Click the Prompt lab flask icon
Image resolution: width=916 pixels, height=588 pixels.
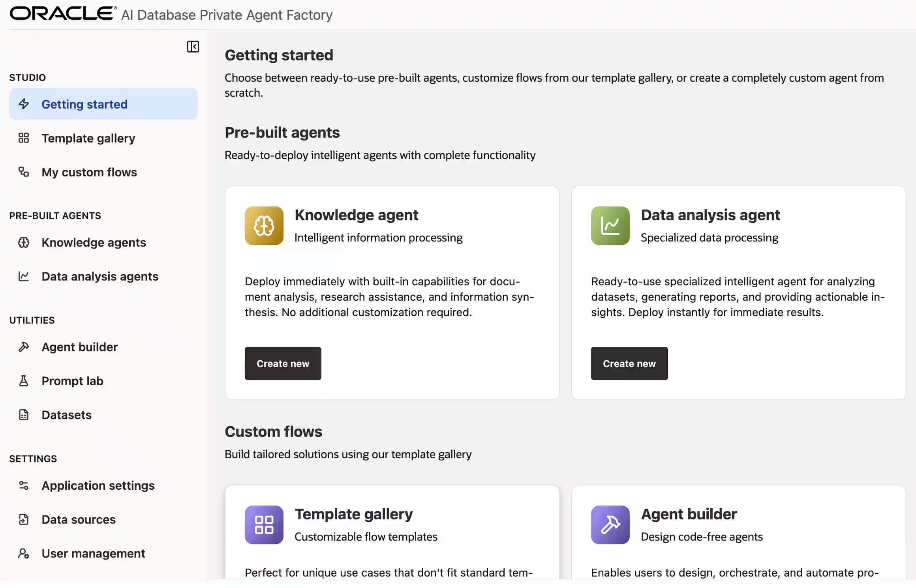(24, 380)
